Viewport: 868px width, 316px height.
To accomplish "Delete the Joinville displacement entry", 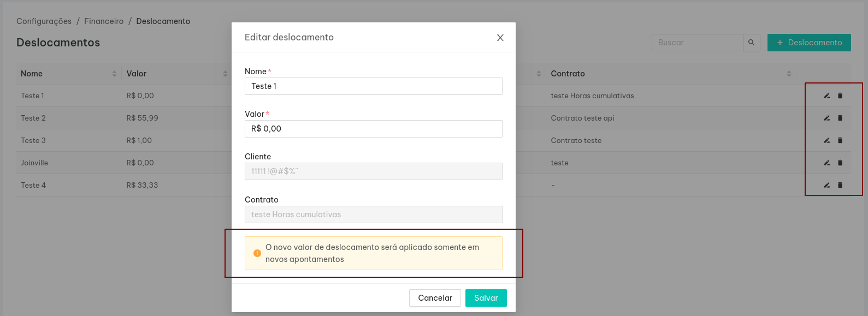I will (840, 163).
